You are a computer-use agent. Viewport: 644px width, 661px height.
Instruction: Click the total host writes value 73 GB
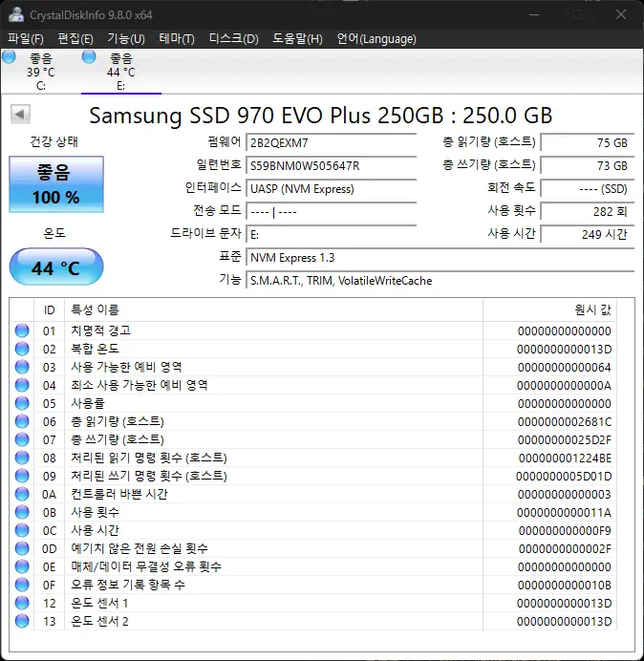587,165
